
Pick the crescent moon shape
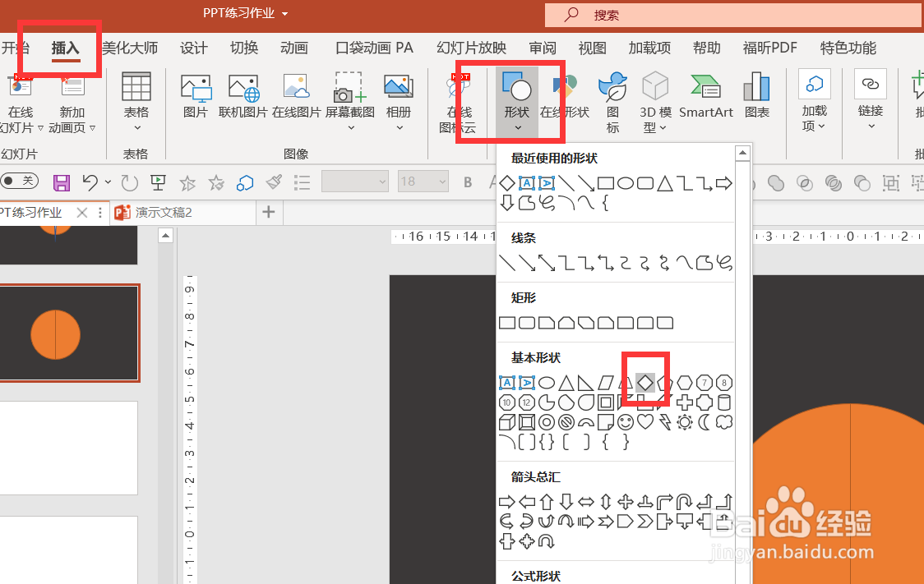(x=705, y=422)
